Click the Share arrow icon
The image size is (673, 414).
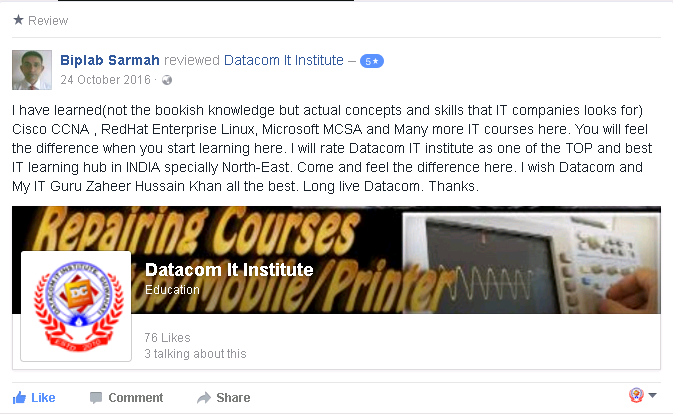click(x=204, y=398)
